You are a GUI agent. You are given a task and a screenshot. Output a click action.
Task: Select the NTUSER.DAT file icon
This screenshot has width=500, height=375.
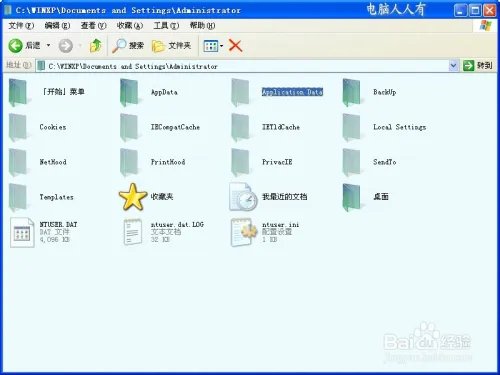tap(22, 232)
